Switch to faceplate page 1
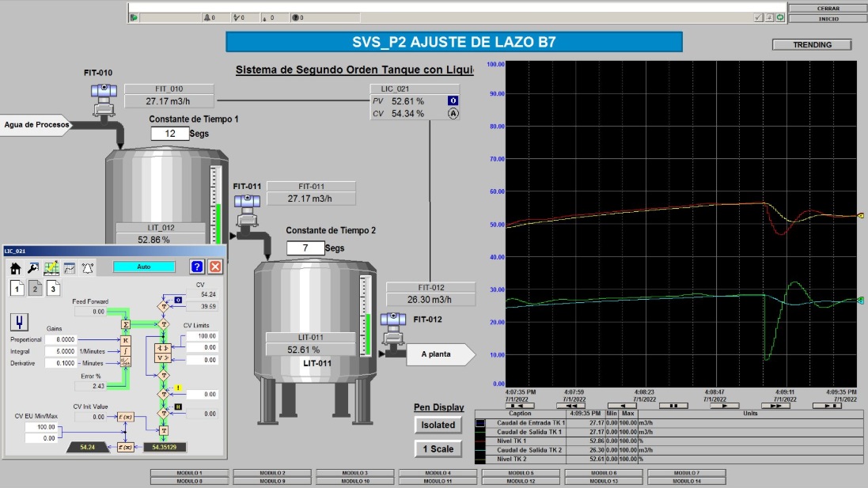The width and height of the screenshot is (868, 488). coord(16,288)
